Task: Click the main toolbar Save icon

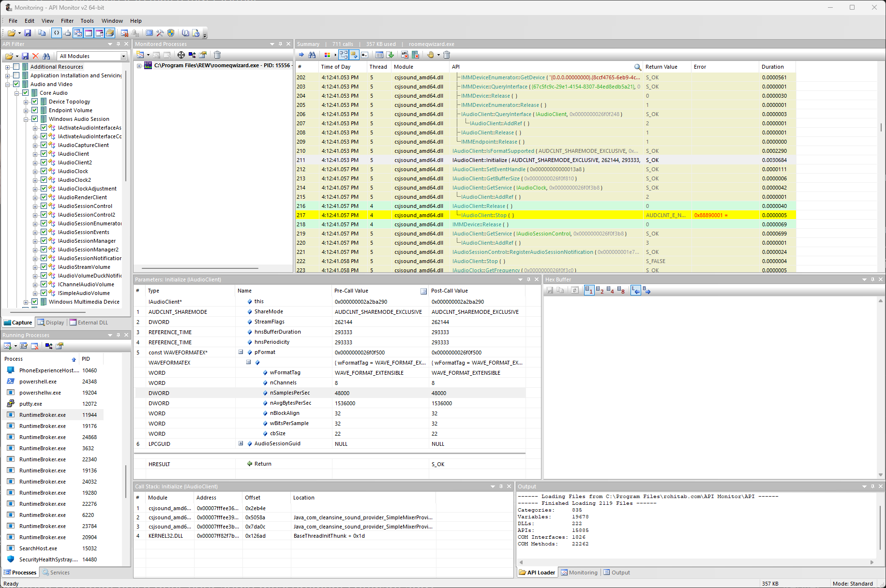Action: coord(28,33)
